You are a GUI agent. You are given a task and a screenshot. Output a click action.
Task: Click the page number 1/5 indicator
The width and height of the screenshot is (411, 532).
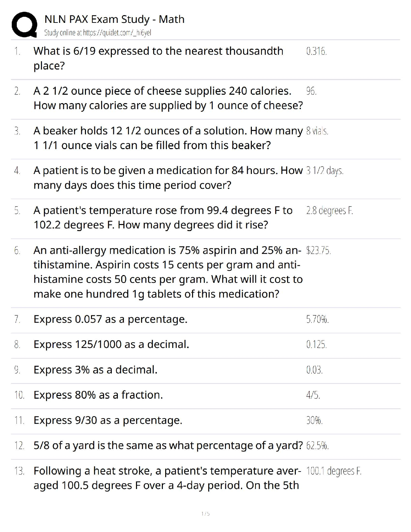pos(205,514)
